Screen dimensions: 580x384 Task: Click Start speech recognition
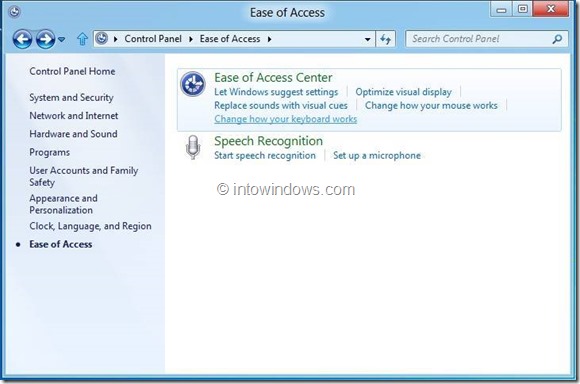coord(265,155)
